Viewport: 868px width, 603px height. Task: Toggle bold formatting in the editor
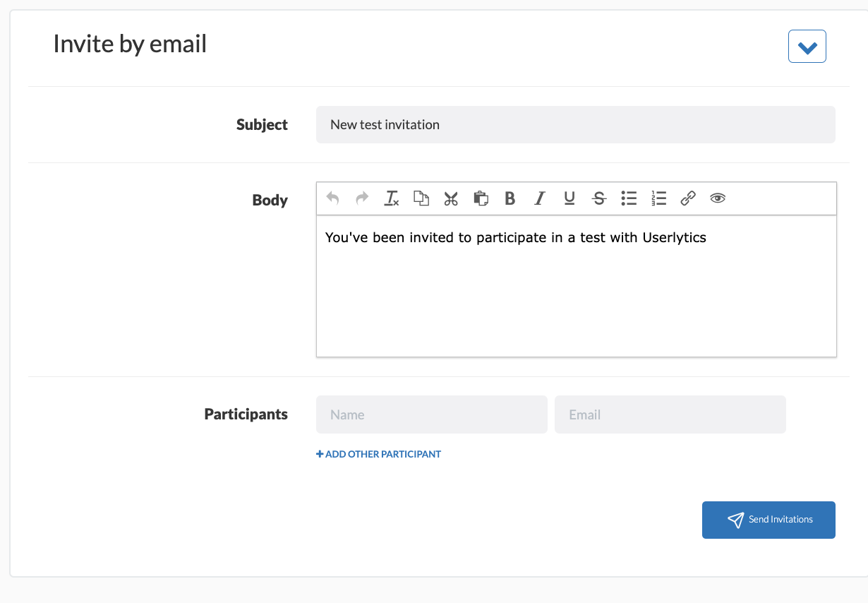click(510, 198)
